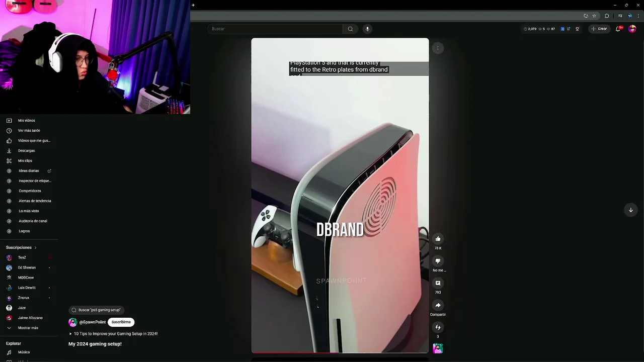The width and height of the screenshot is (644, 362).
Task: Seek on the red Shorts progress bar
Action: (340, 352)
